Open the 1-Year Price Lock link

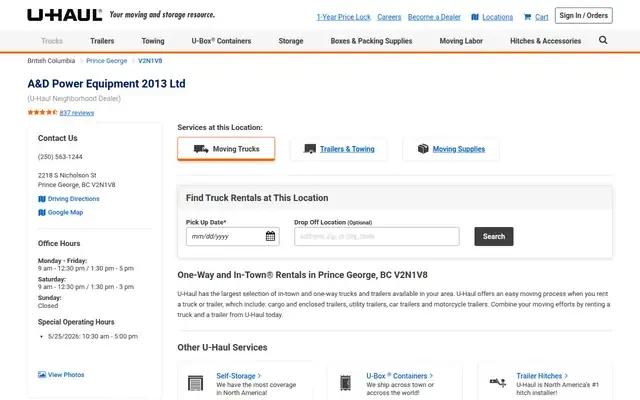coord(344,17)
